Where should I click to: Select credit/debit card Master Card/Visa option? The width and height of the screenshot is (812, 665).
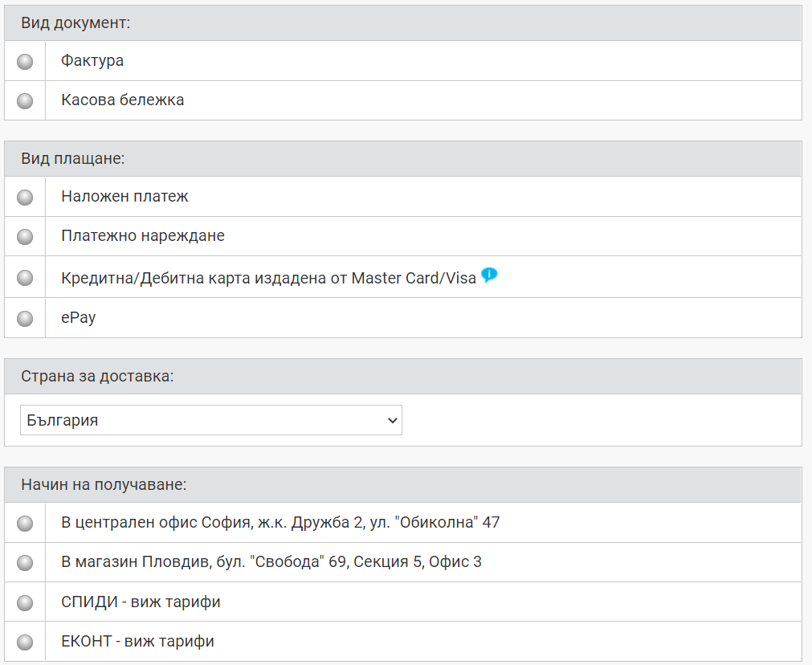click(x=25, y=278)
